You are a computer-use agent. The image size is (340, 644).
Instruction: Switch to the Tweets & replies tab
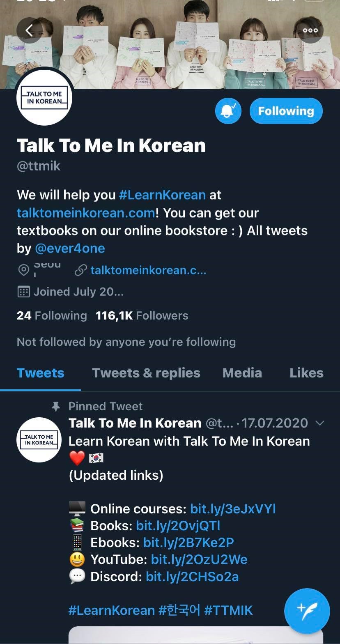(x=146, y=373)
